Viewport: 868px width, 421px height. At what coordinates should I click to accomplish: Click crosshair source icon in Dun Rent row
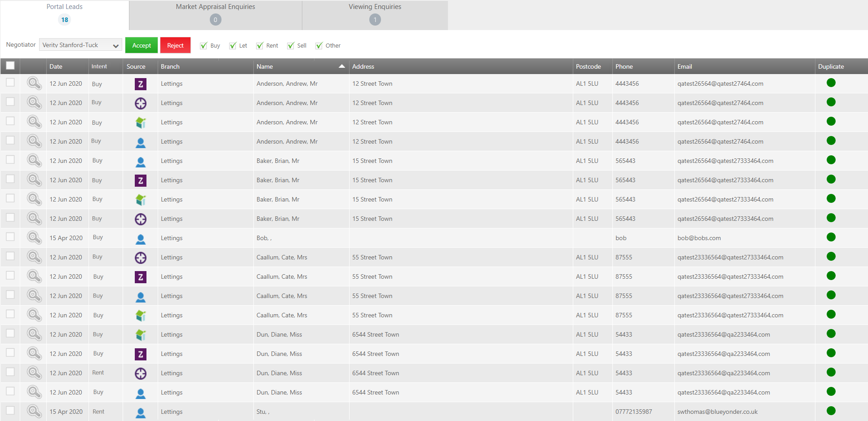pos(141,373)
